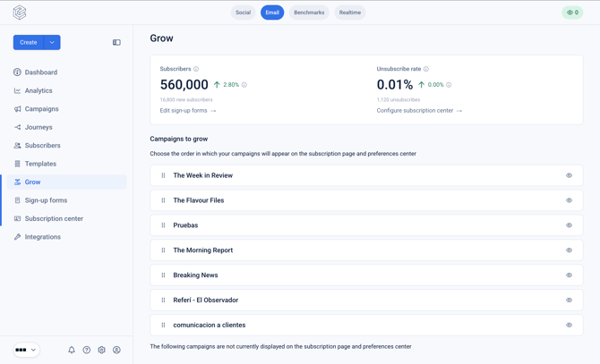Click the Create button
This screenshot has width=600, height=364.
[x=29, y=42]
